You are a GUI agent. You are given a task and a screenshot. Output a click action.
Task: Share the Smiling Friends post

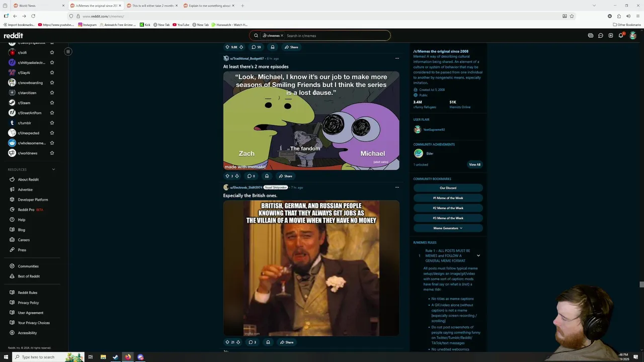(286, 176)
